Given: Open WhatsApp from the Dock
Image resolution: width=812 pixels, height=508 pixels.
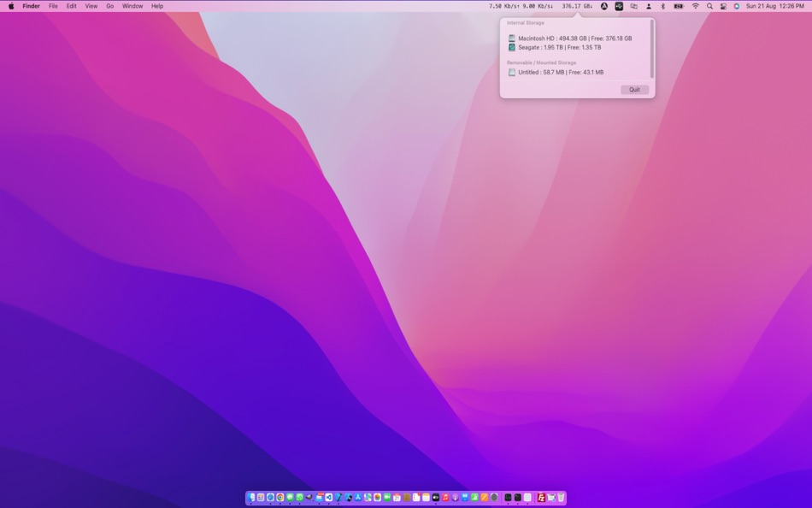Looking at the screenshot, I should (x=299, y=497).
